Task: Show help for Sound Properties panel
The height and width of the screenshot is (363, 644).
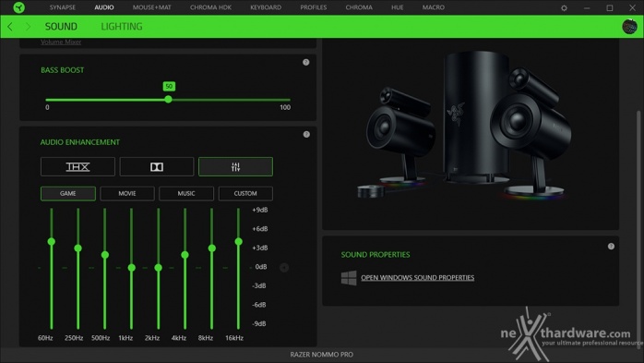Action: tap(611, 247)
